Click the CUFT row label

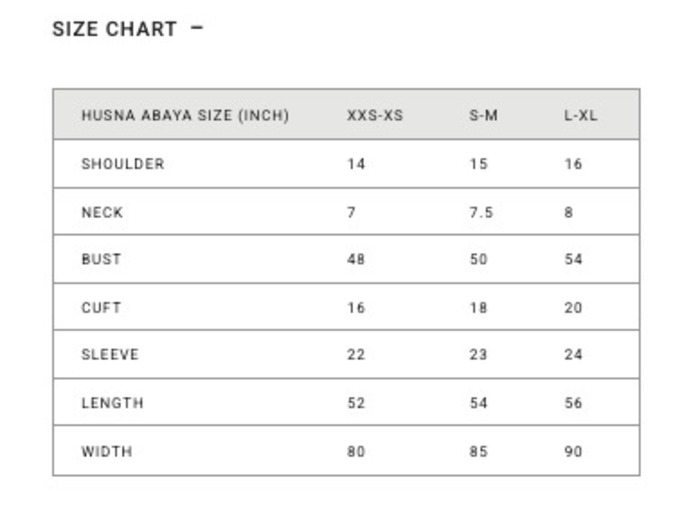coord(101,307)
